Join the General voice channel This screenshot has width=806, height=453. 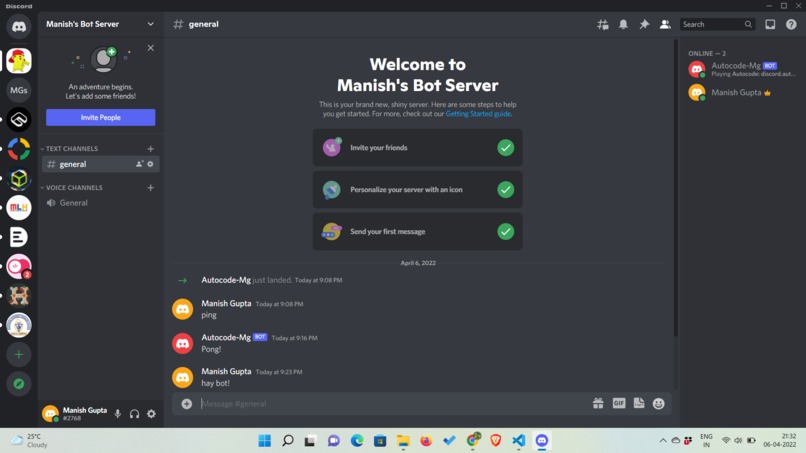(101, 203)
